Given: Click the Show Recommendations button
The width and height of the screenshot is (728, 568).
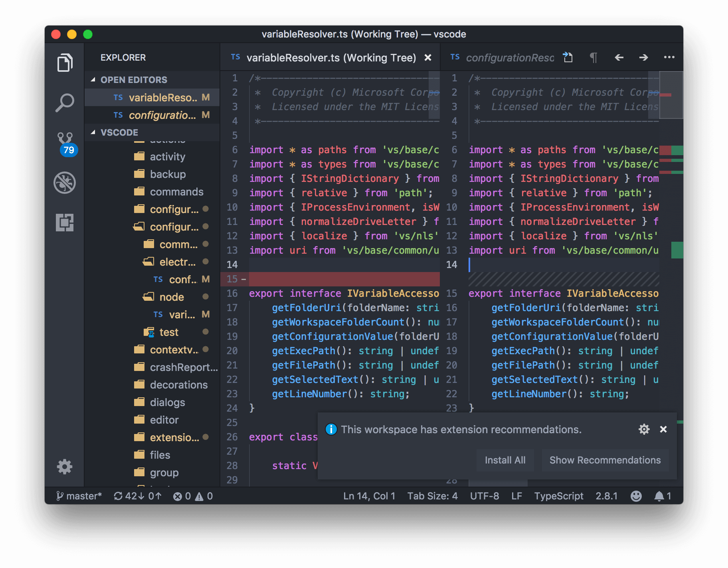Looking at the screenshot, I should (x=605, y=460).
